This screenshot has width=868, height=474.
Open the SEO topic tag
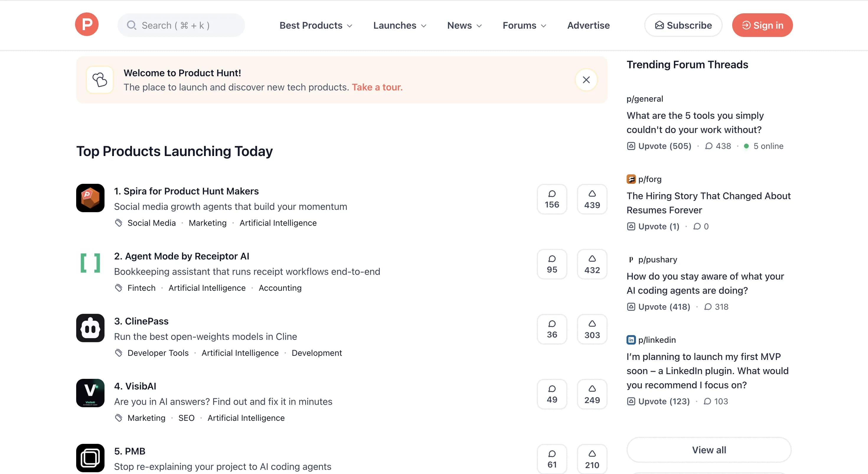pyautogui.click(x=186, y=418)
